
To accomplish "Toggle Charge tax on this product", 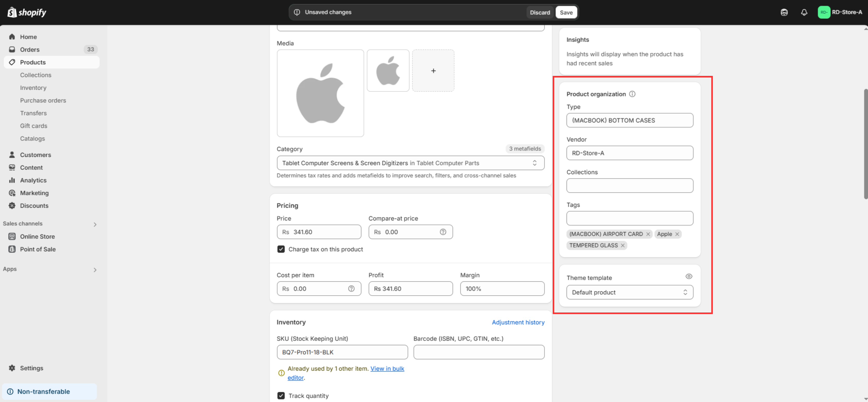I will click(281, 249).
